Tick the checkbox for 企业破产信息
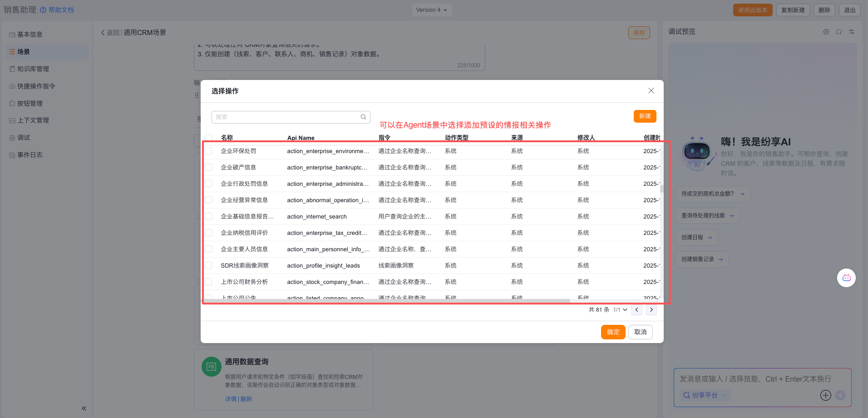The height and width of the screenshot is (418, 868). point(208,167)
